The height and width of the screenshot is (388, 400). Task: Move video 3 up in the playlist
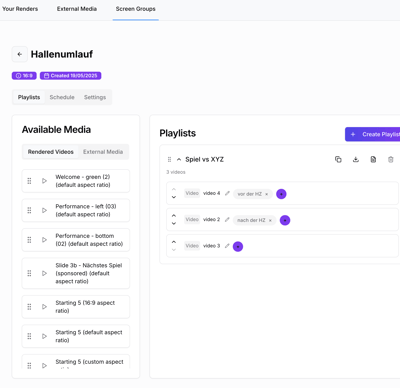[174, 242]
